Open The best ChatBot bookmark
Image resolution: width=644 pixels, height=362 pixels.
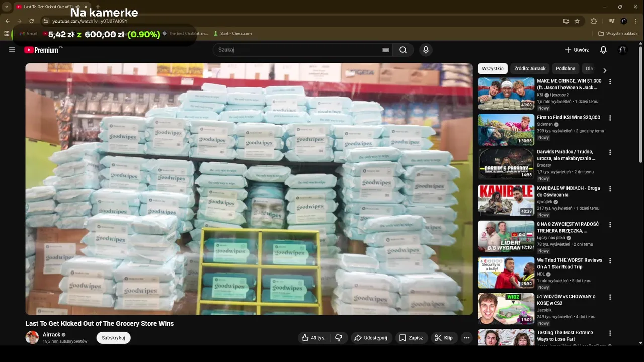185,34
